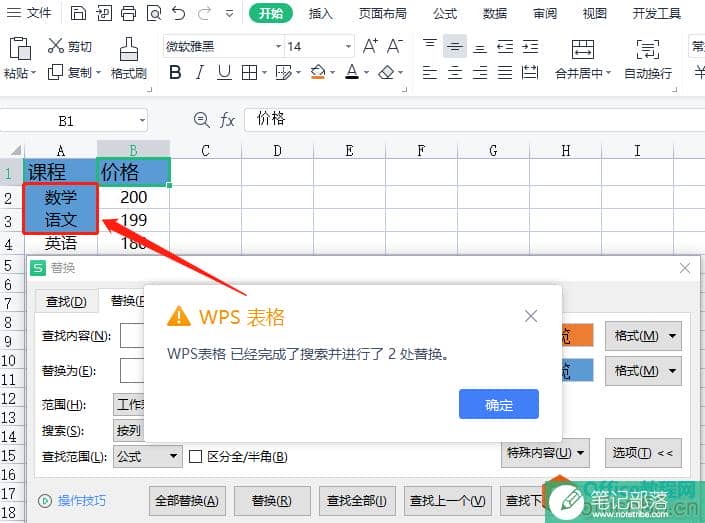
Task: Click the zoom magnifier by formula bar
Action: pyautogui.click(x=201, y=120)
